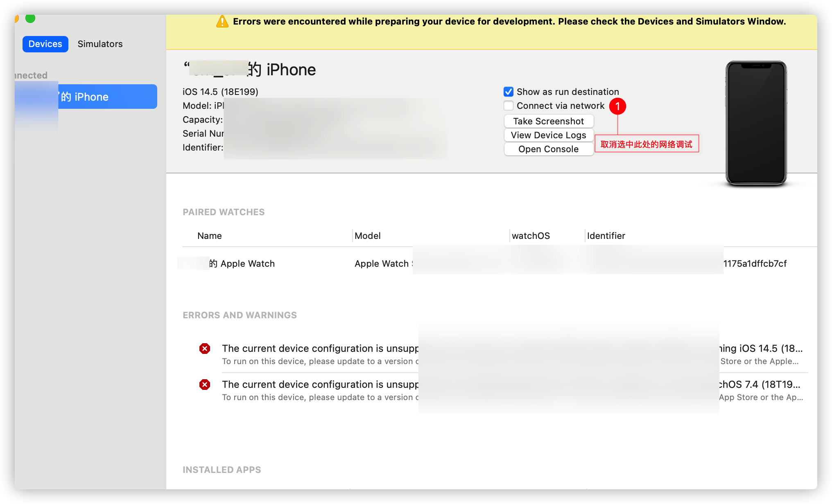Click the device name title ending in iPhone
This screenshot has width=832, height=504.
(250, 70)
